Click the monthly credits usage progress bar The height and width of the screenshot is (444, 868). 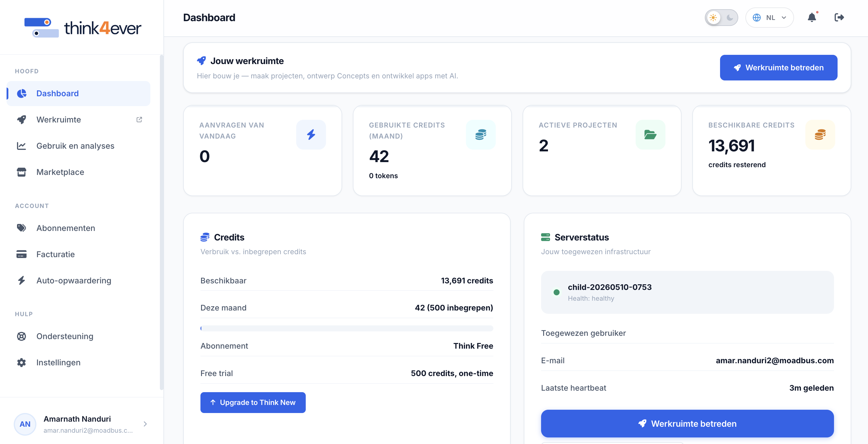point(346,328)
